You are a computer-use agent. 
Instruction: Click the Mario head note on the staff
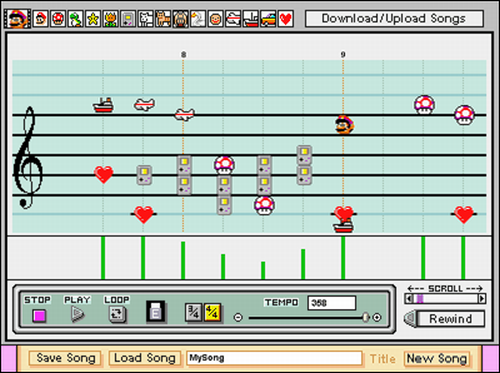click(x=344, y=125)
